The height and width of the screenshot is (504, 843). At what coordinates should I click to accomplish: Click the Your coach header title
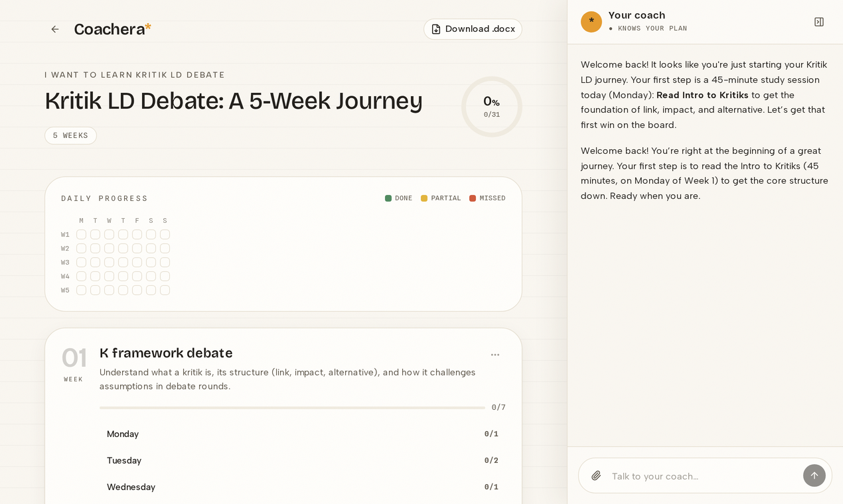(x=637, y=15)
